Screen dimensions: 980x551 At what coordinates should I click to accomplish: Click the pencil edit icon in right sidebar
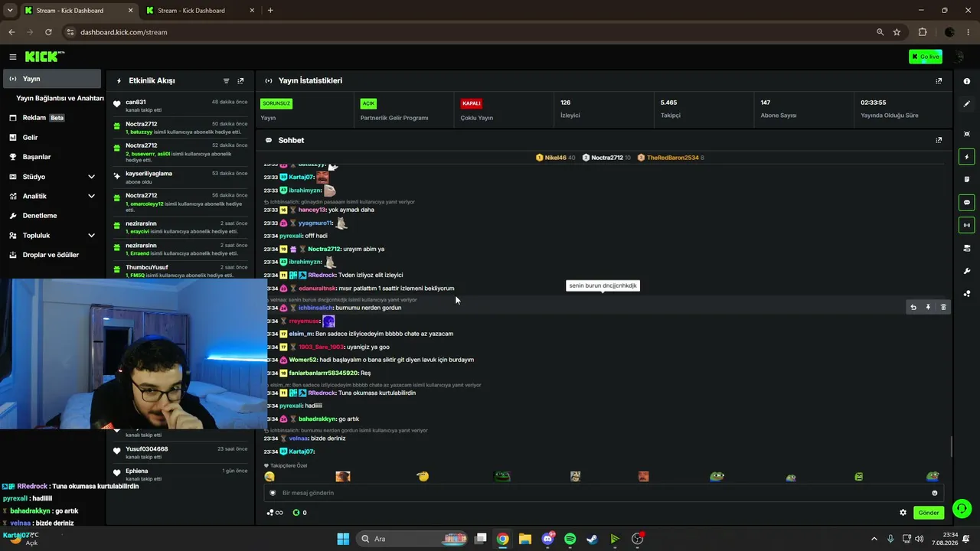[967, 103]
